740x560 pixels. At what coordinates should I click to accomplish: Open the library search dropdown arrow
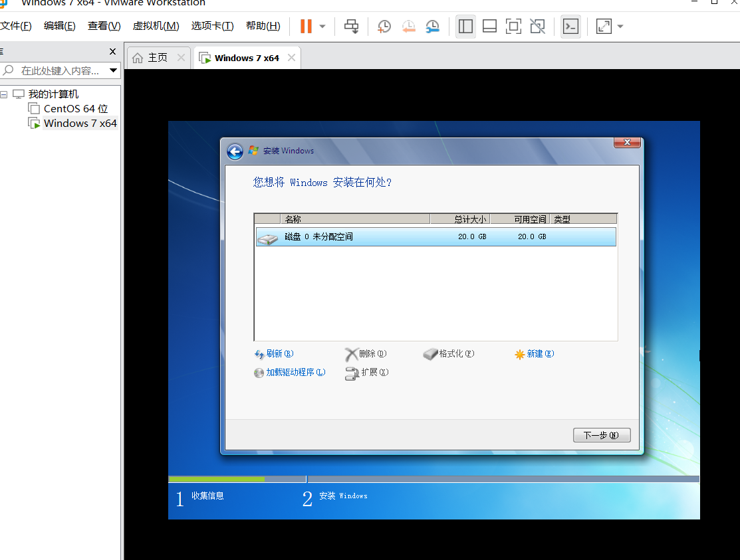point(113,70)
